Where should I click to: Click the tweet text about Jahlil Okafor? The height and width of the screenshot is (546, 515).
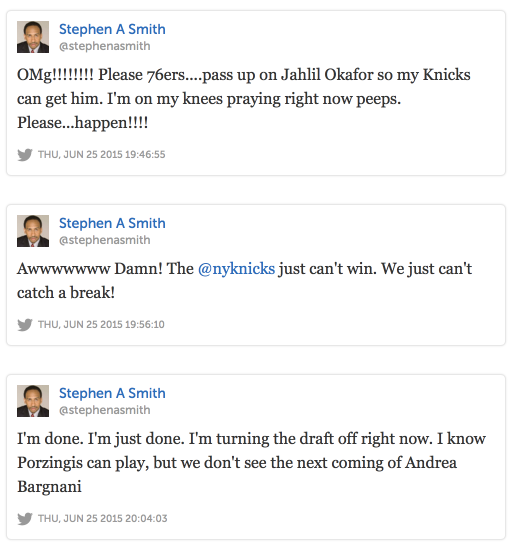[244, 99]
